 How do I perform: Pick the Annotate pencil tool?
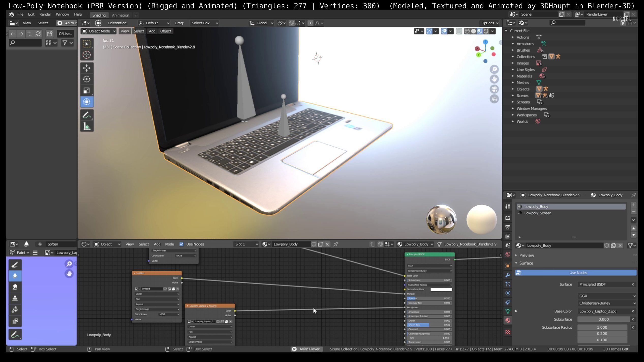tap(87, 115)
